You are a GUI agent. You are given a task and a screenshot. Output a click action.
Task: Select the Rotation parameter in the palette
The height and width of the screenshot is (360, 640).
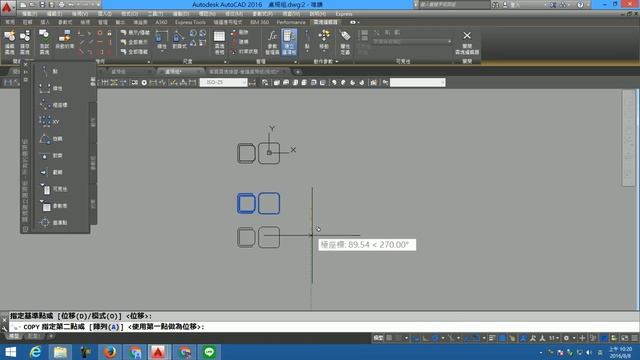tap(51, 139)
